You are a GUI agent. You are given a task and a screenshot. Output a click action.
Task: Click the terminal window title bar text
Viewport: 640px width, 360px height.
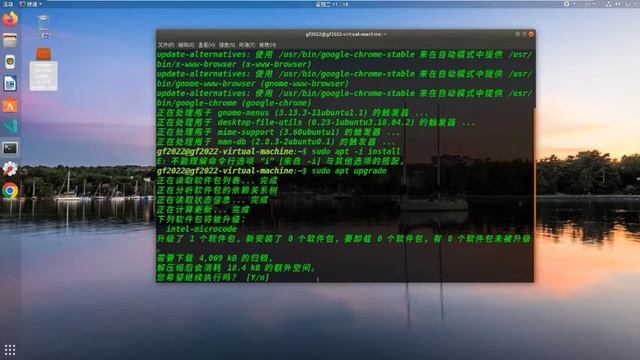pyautogui.click(x=345, y=35)
